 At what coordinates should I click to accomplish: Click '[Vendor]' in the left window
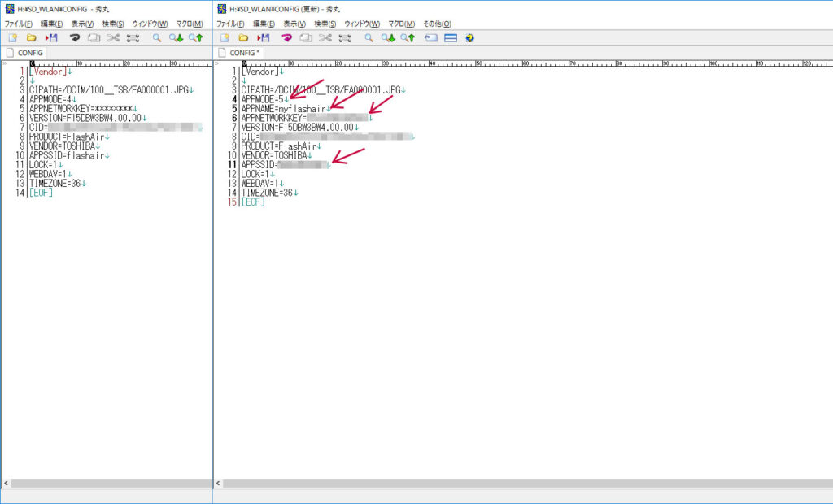coord(48,72)
